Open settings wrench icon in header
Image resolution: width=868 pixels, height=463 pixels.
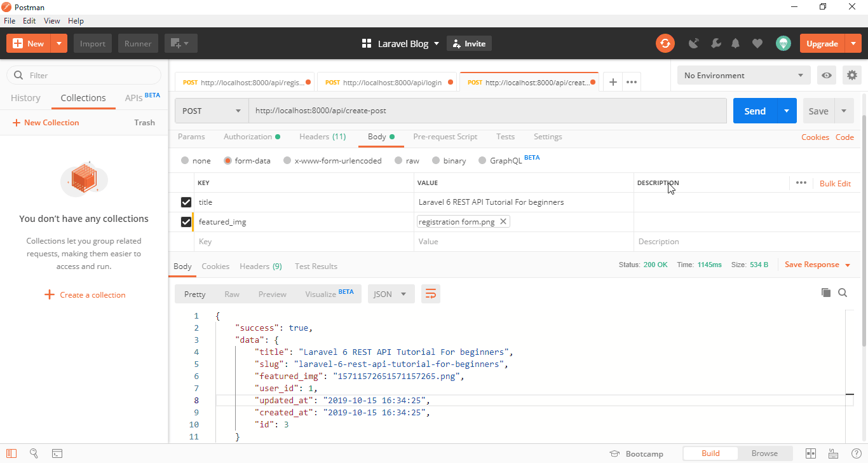click(715, 43)
